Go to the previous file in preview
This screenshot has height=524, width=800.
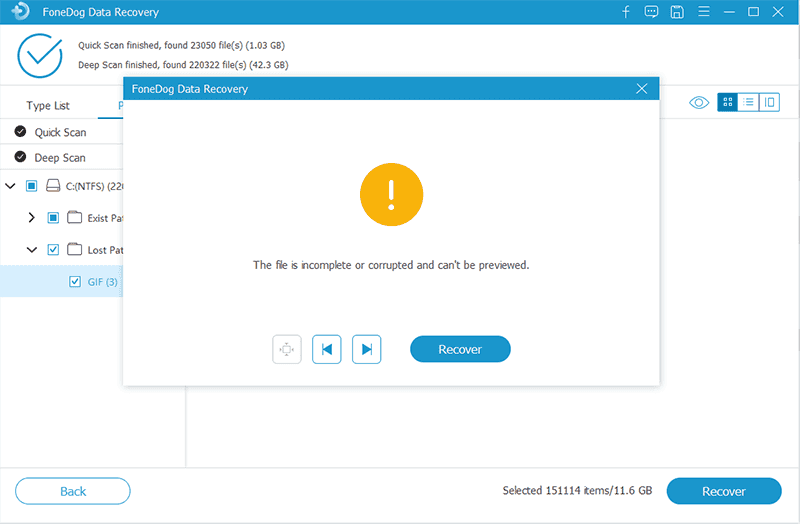point(327,349)
